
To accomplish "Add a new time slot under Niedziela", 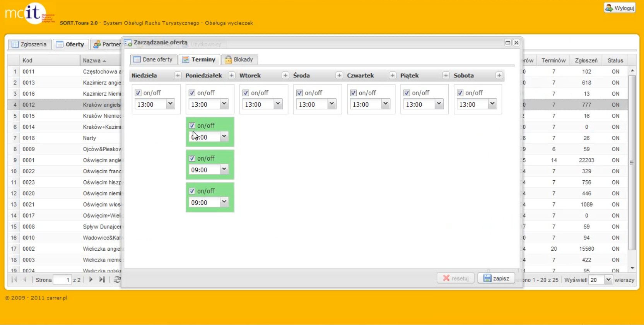I will (178, 75).
